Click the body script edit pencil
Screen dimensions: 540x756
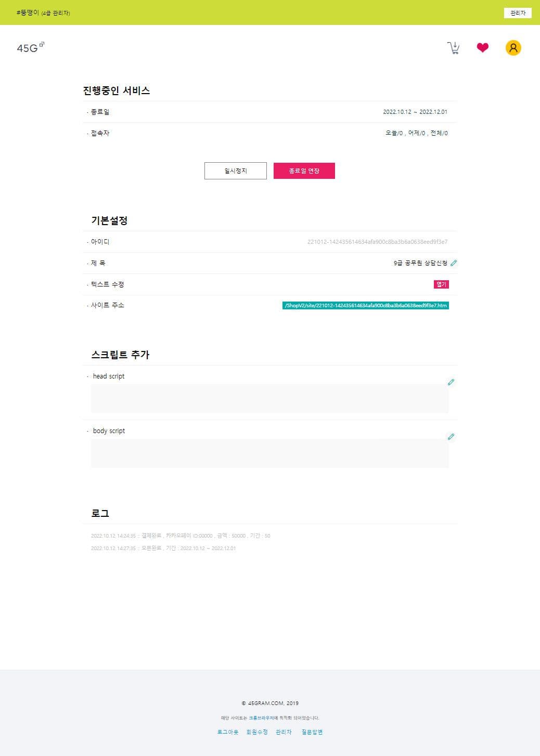pos(451,437)
